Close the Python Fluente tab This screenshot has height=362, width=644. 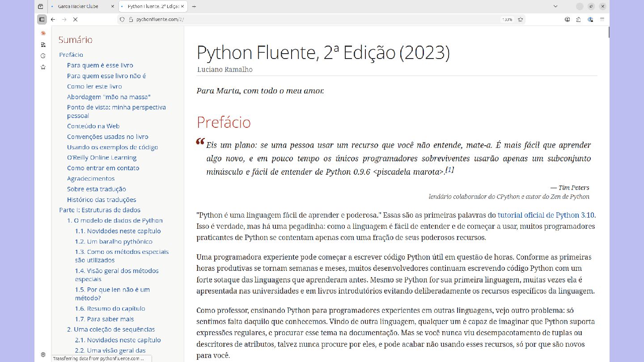pyautogui.click(x=182, y=7)
